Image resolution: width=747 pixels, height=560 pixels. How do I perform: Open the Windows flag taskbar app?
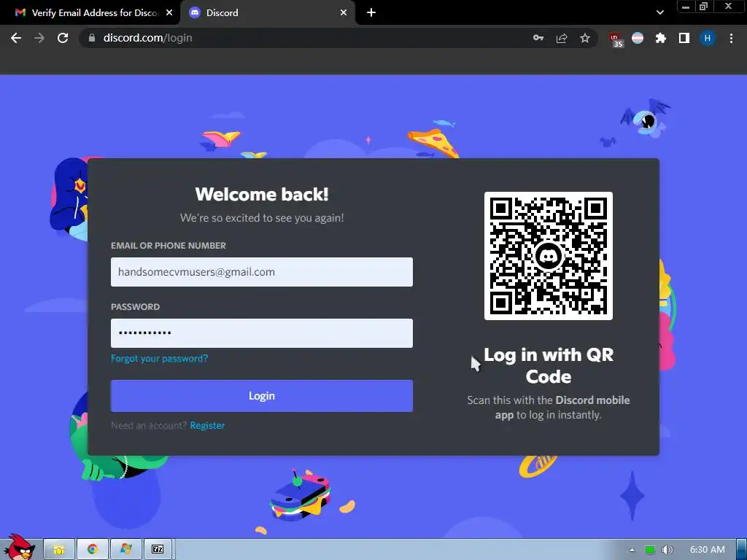(125, 550)
